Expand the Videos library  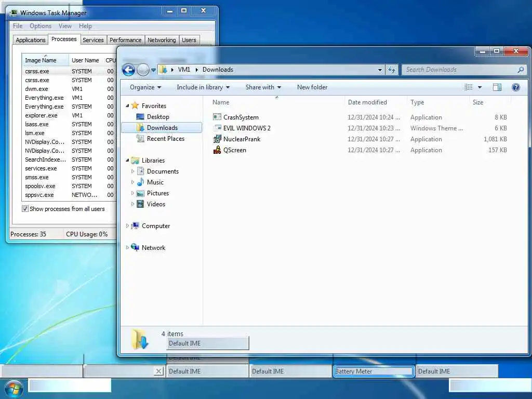(x=132, y=204)
